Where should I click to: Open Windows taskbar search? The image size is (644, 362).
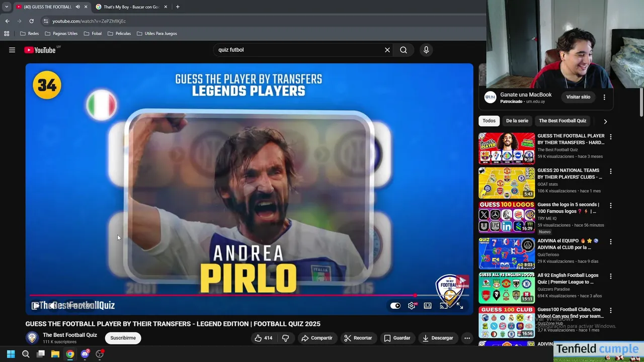(26, 354)
